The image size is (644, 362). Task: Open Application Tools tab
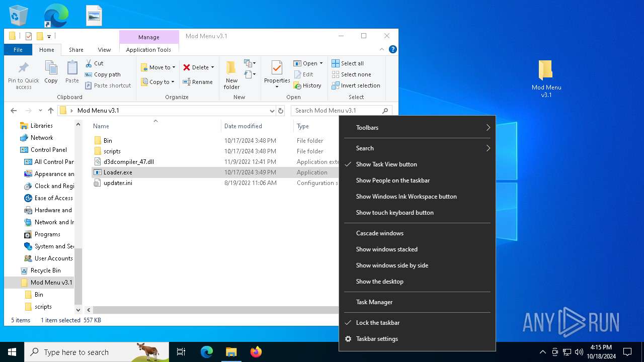pos(148,50)
